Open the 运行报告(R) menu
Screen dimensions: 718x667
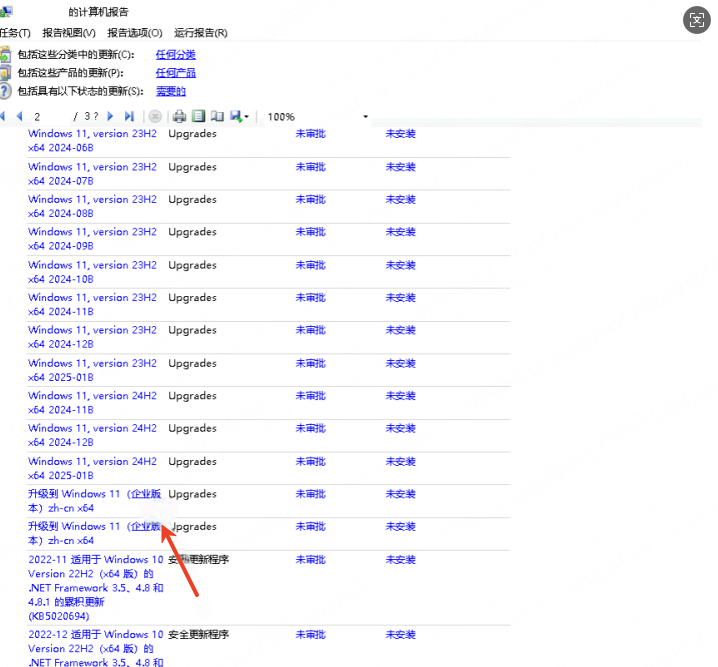pos(201,33)
